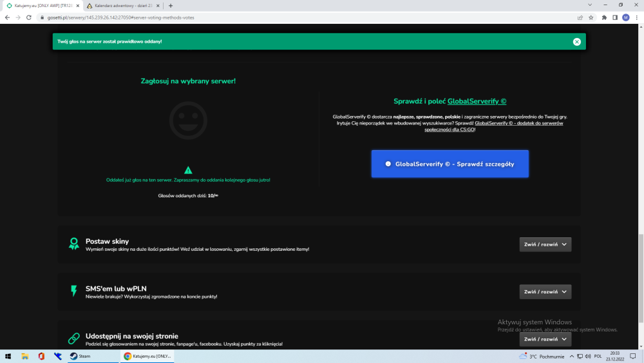Switch to the Kalendarz adwentowy tab
Screen dimensions: 644x363
click(x=122, y=6)
